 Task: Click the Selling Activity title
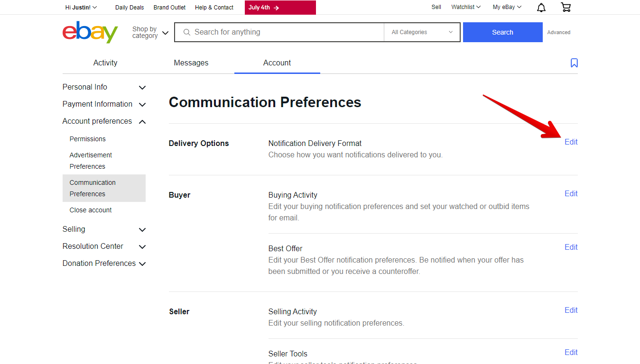(293, 312)
